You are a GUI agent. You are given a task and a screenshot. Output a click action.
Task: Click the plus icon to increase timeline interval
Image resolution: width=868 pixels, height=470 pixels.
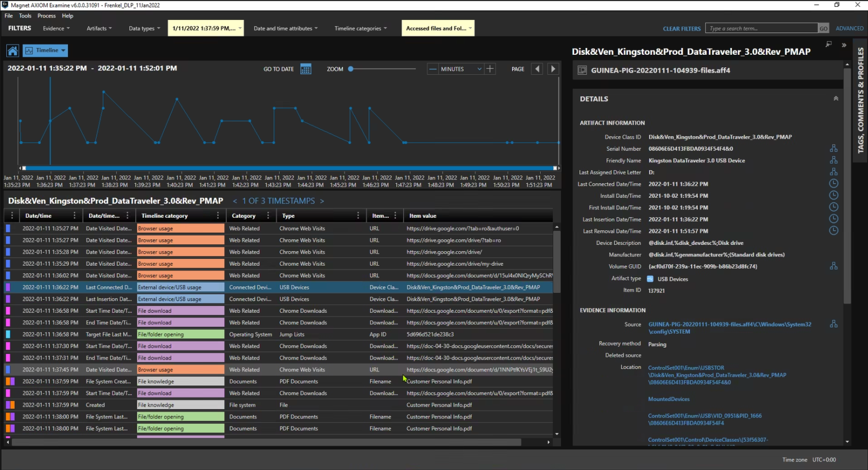coord(489,68)
